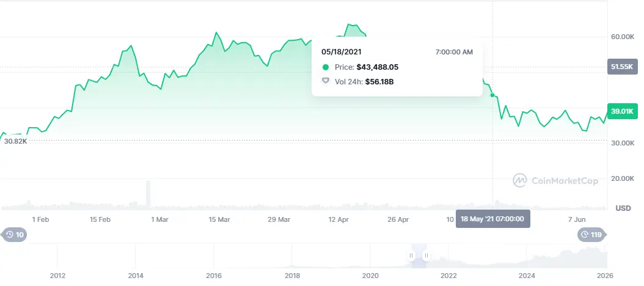Viewport: 644px width, 286px height.
Task: Click the gray 51.55K crosshair price label
Action: [623, 67]
